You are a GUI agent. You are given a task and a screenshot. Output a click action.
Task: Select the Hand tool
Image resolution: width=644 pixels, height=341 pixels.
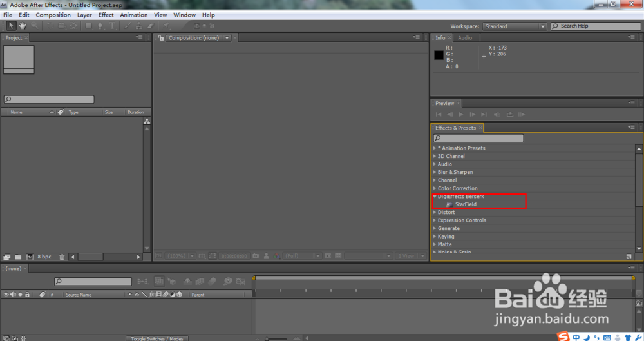[x=23, y=26]
